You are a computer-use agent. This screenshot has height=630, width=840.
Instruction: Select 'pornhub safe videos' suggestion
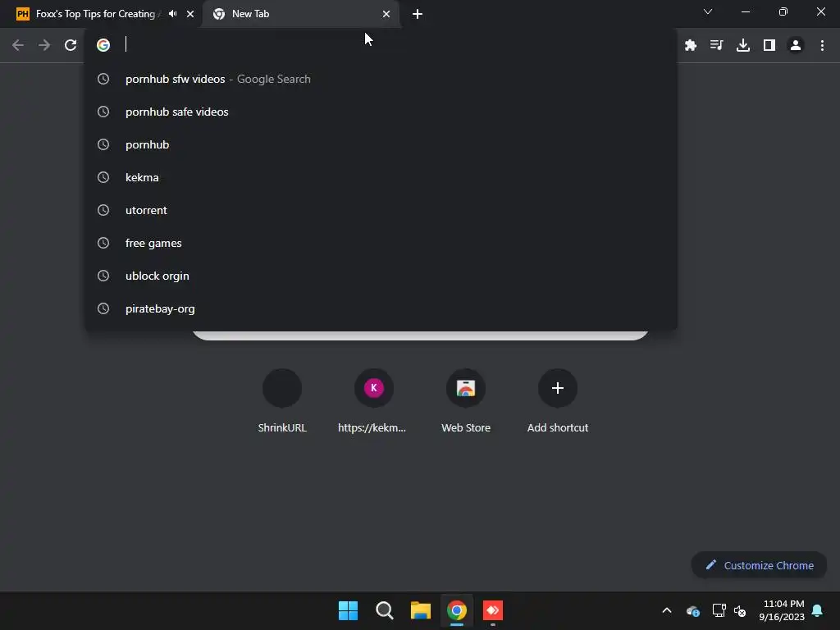[381, 112]
